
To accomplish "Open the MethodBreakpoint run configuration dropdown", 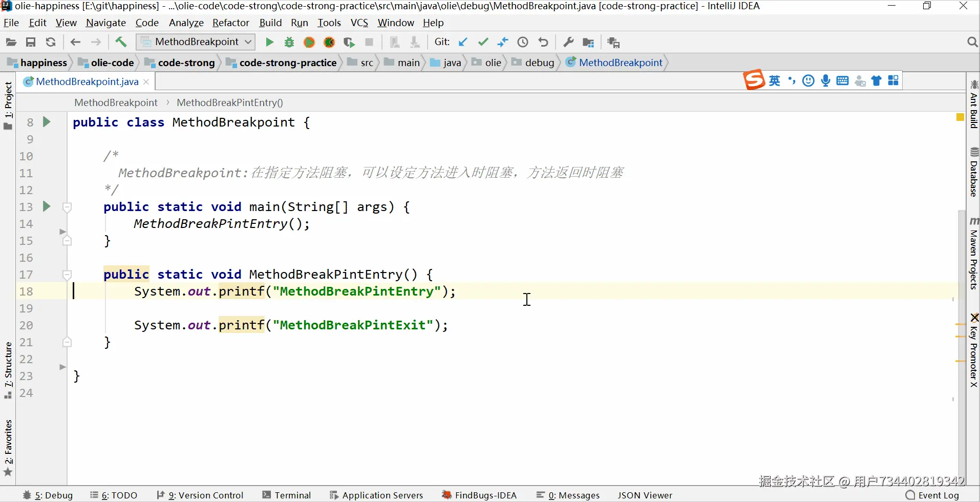I will pyautogui.click(x=196, y=42).
